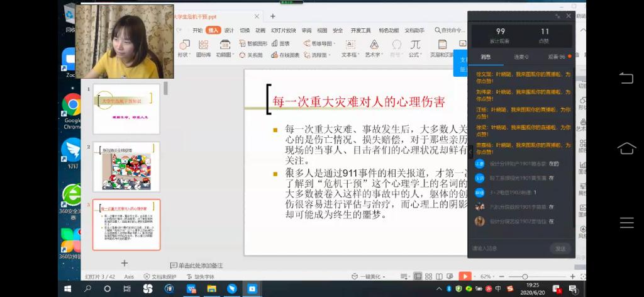
Task: Switch to the 设计 ribbon tab
Action: [x=229, y=30]
